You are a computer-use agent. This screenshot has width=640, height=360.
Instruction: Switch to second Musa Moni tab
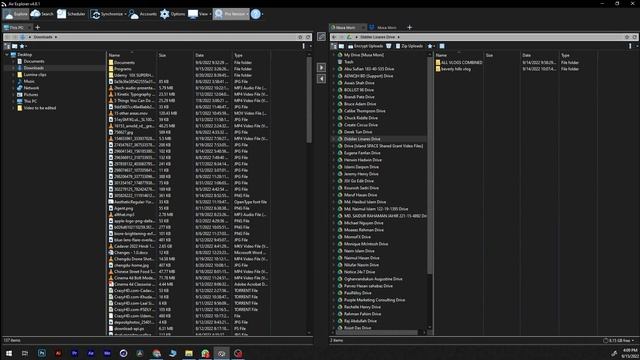384,27
